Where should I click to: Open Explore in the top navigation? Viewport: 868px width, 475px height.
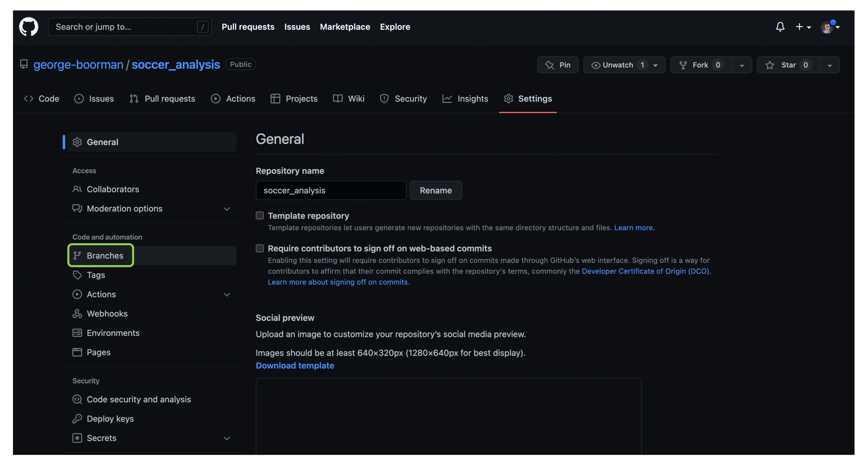[395, 27]
